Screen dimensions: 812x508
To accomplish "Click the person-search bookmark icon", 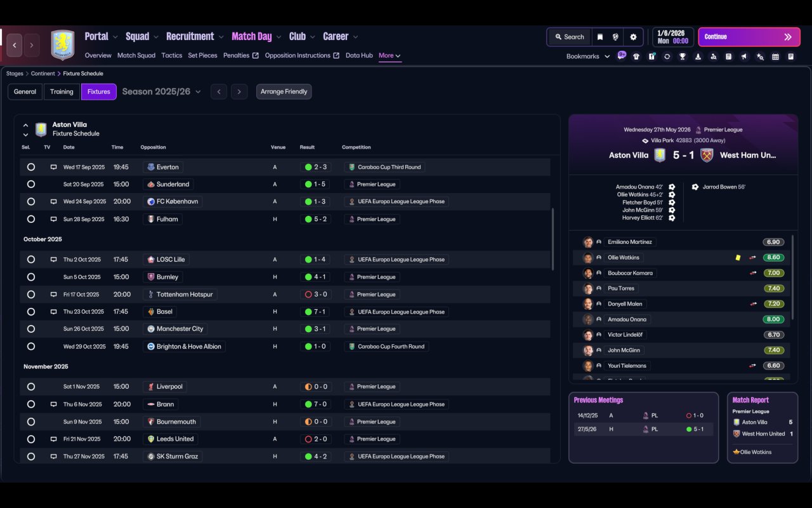I will [713, 57].
